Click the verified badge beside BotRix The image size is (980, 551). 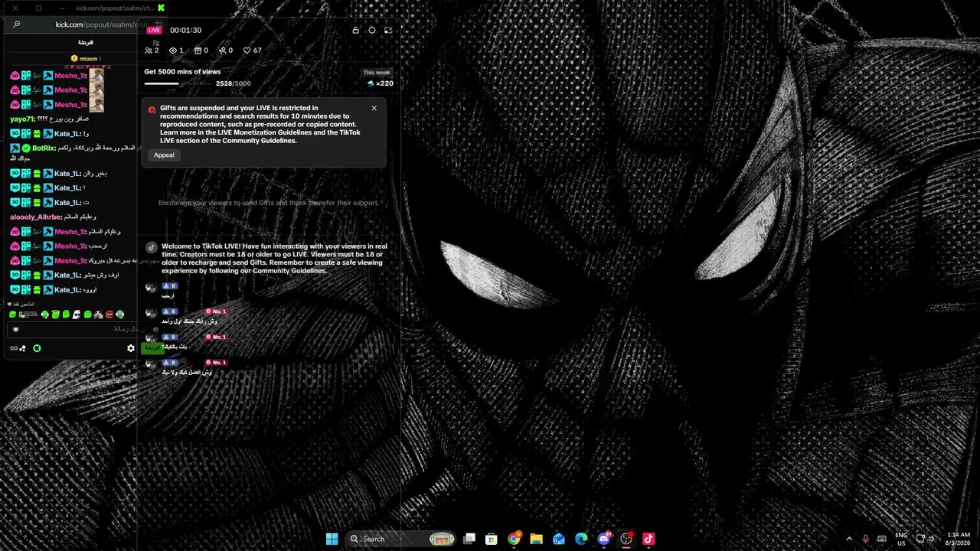[x=26, y=148]
